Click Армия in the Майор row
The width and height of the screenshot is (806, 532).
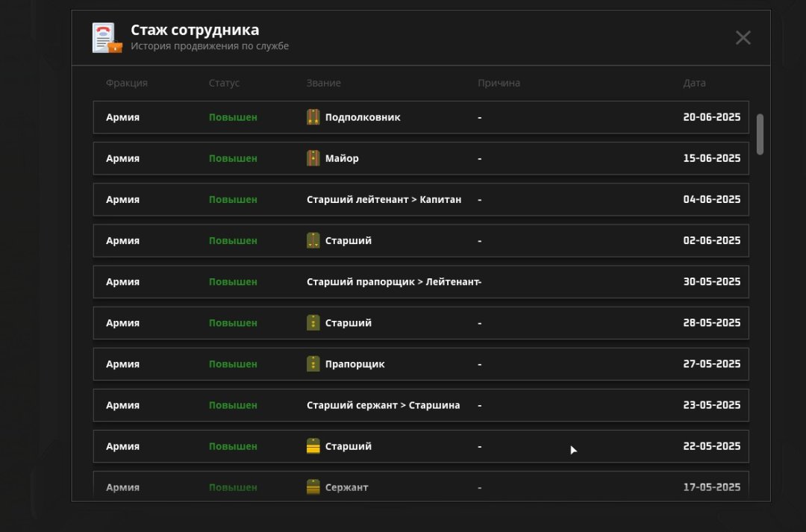(123, 158)
